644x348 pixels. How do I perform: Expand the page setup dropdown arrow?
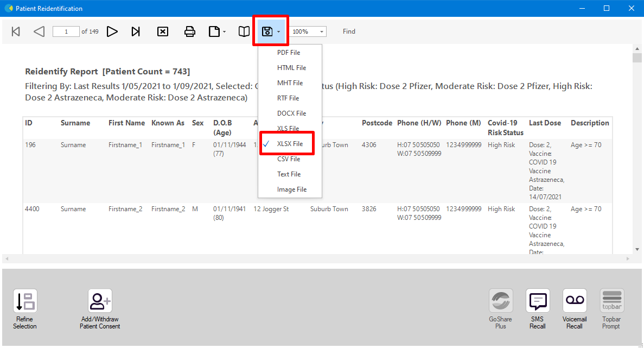tap(224, 31)
